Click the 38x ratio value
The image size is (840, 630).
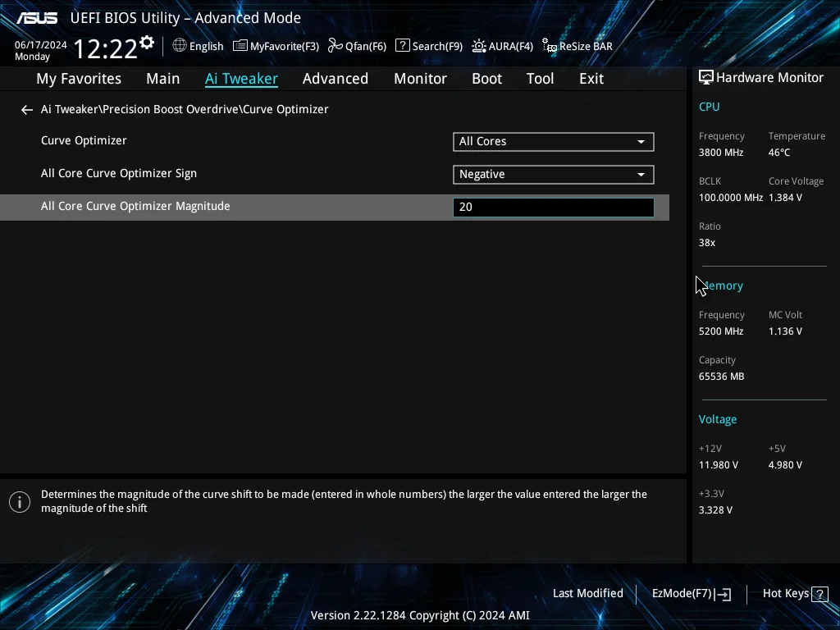[707, 243]
